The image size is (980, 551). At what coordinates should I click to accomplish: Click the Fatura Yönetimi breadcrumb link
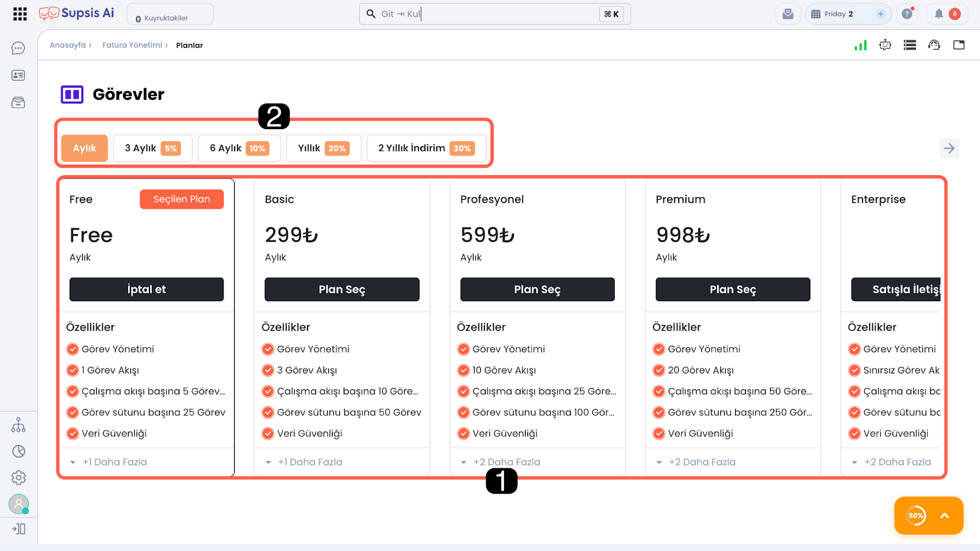(x=132, y=45)
